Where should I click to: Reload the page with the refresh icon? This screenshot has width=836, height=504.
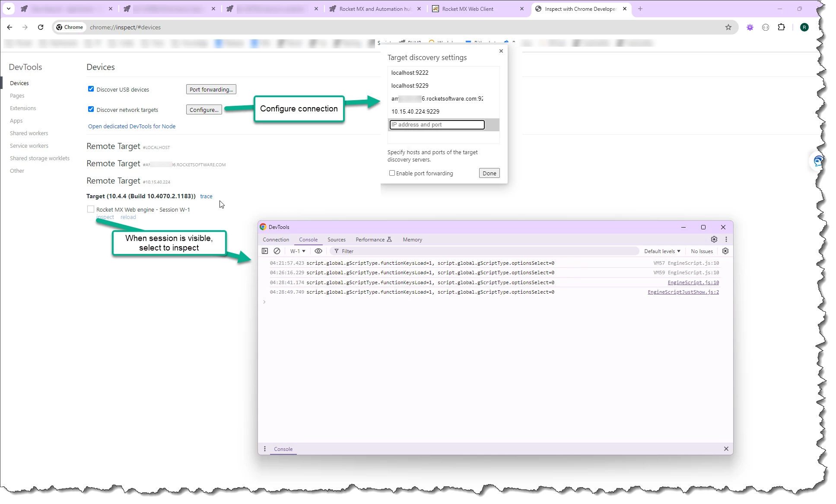41,27
